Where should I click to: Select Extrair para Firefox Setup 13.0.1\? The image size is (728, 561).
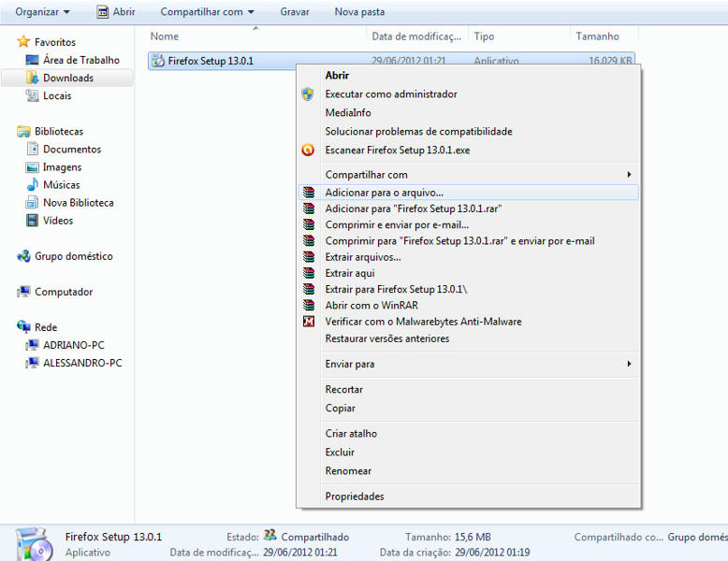point(470,289)
